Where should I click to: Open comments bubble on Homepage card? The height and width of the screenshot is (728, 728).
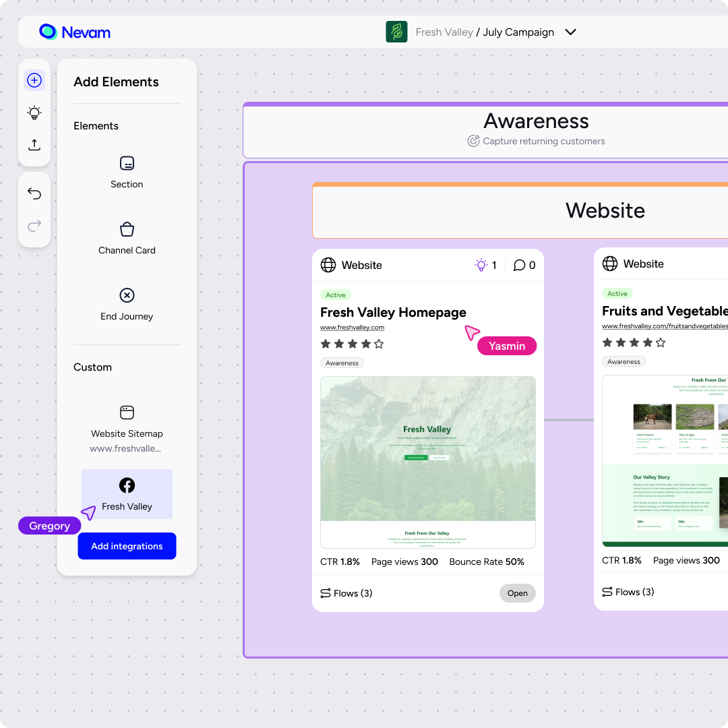[x=519, y=265]
